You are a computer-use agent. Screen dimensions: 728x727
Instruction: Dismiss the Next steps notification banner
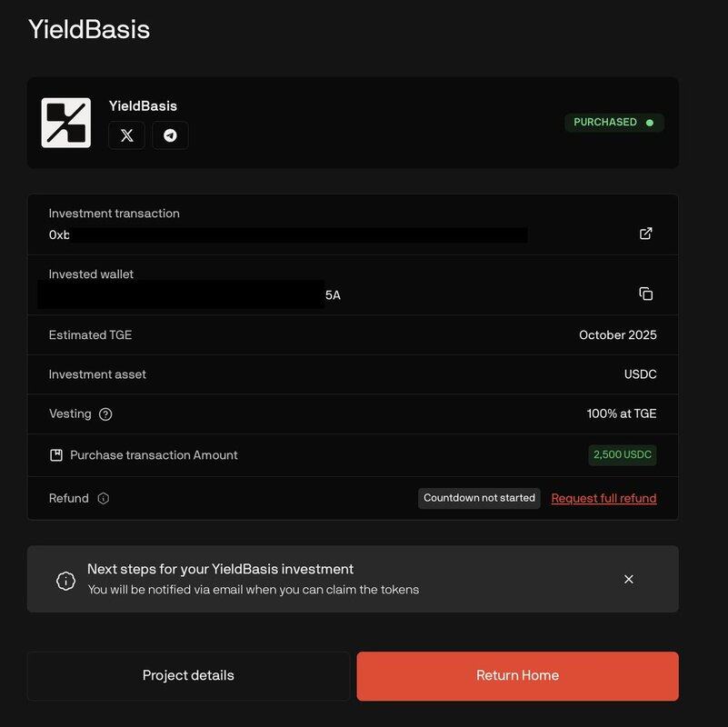click(628, 579)
